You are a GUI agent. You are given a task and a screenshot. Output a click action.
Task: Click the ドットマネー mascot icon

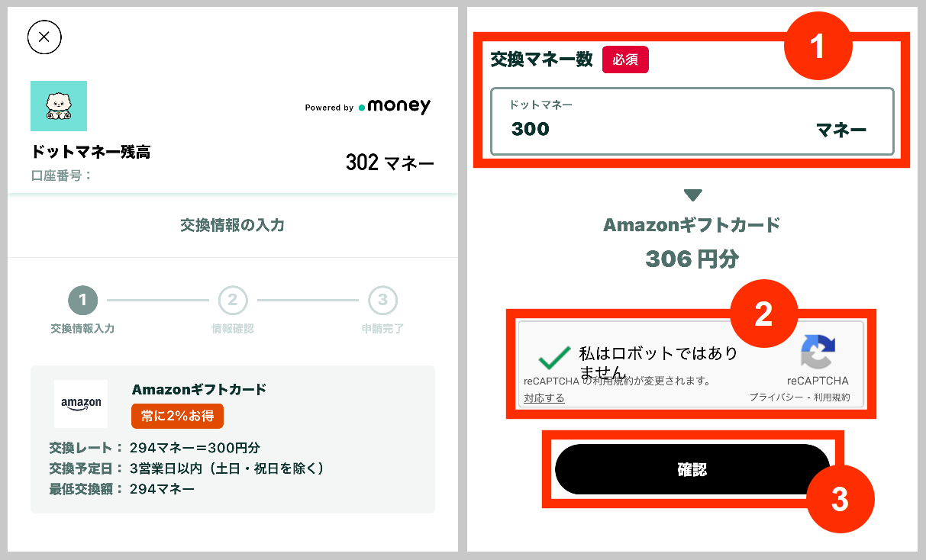(x=59, y=106)
